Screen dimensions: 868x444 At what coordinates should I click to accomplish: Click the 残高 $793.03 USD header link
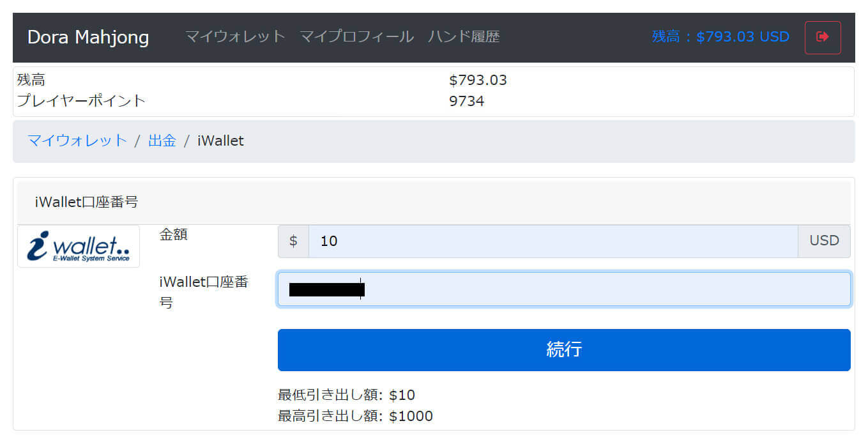point(720,36)
